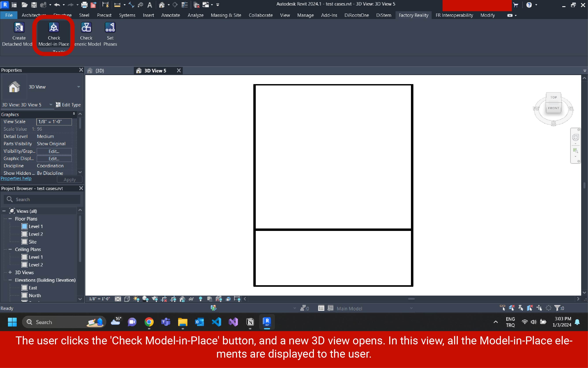Expand the 3D Views tree node

(10, 272)
